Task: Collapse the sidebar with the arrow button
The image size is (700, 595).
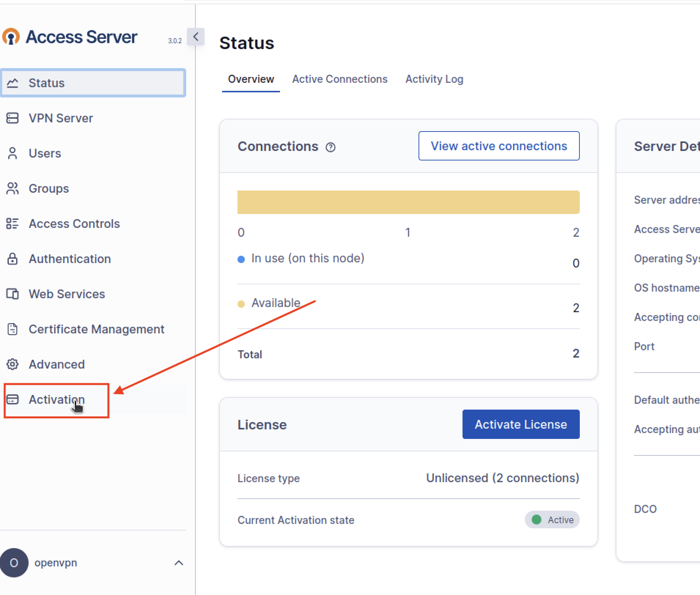Action: [x=196, y=37]
